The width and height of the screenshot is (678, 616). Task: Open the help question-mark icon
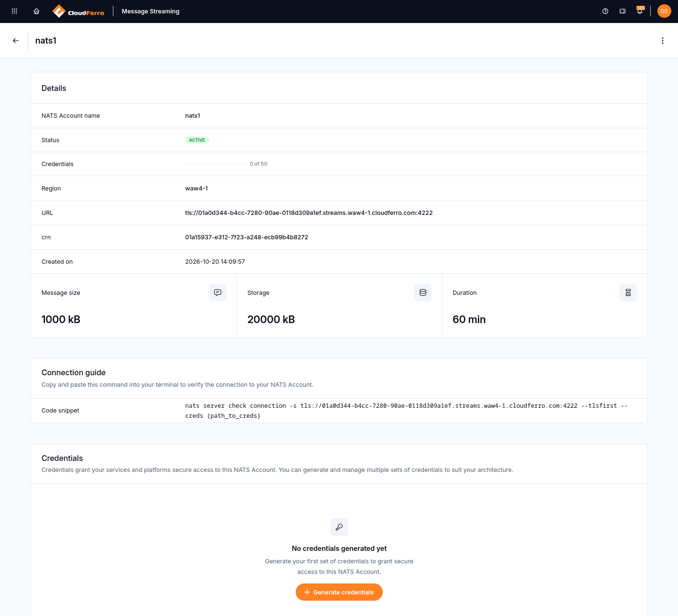pyautogui.click(x=605, y=11)
